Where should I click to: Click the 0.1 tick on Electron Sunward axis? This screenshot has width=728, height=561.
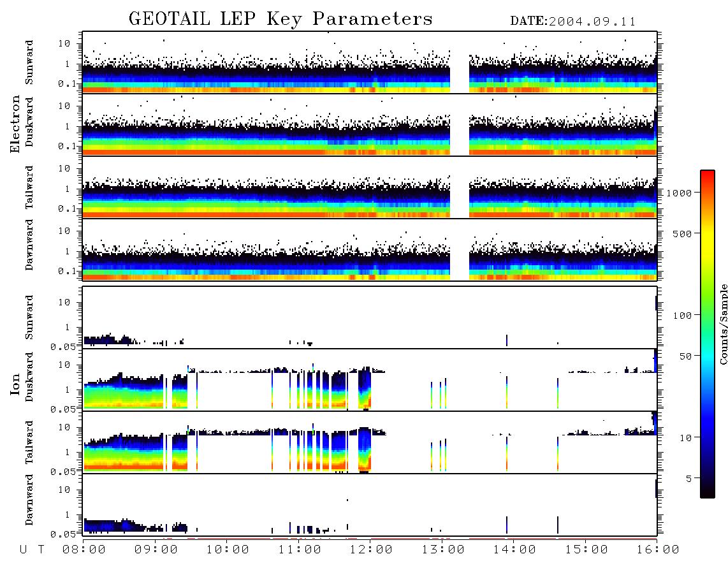pyautogui.click(x=67, y=84)
